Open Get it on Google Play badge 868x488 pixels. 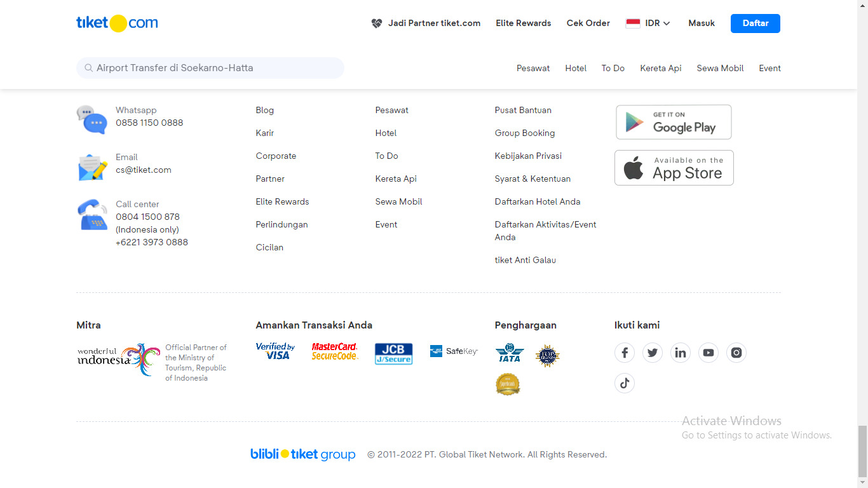click(674, 122)
